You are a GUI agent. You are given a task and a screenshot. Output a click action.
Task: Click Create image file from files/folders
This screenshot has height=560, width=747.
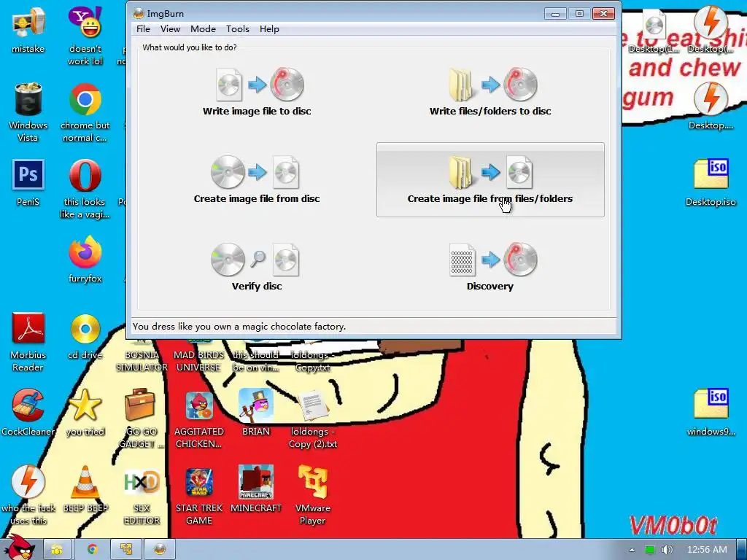pyautogui.click(x=490, y=179)
